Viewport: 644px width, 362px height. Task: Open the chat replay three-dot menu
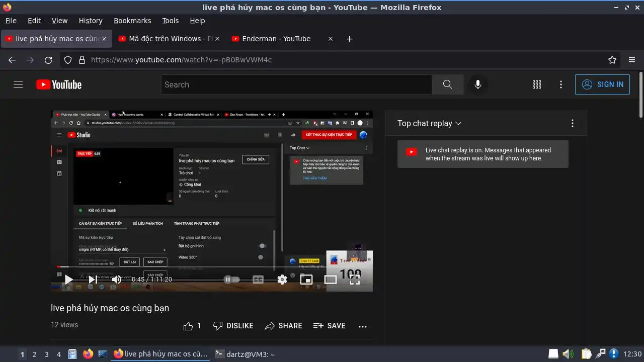click(x=572, y=123)
